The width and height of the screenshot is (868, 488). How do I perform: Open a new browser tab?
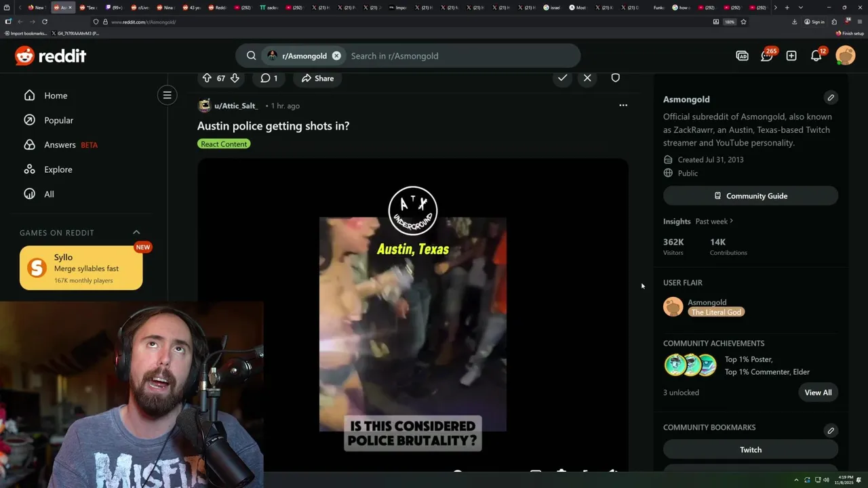pyautogui.click(x=787, y=7)
